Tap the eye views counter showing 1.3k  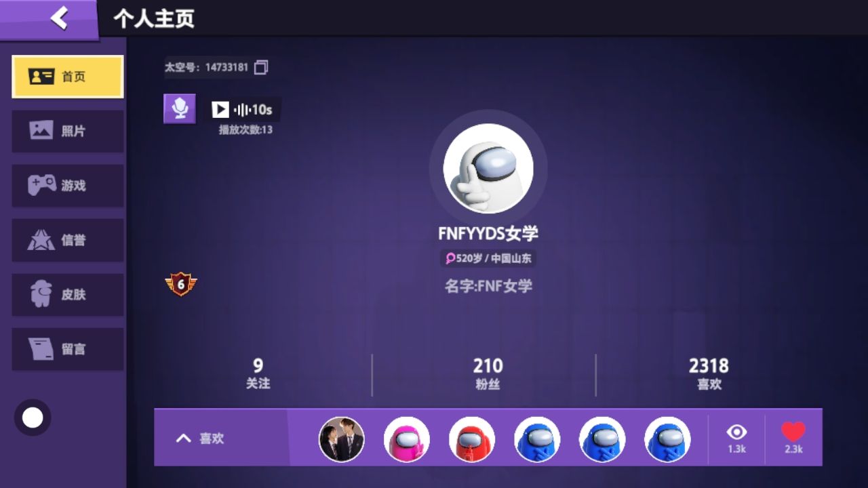click(736, 438)
